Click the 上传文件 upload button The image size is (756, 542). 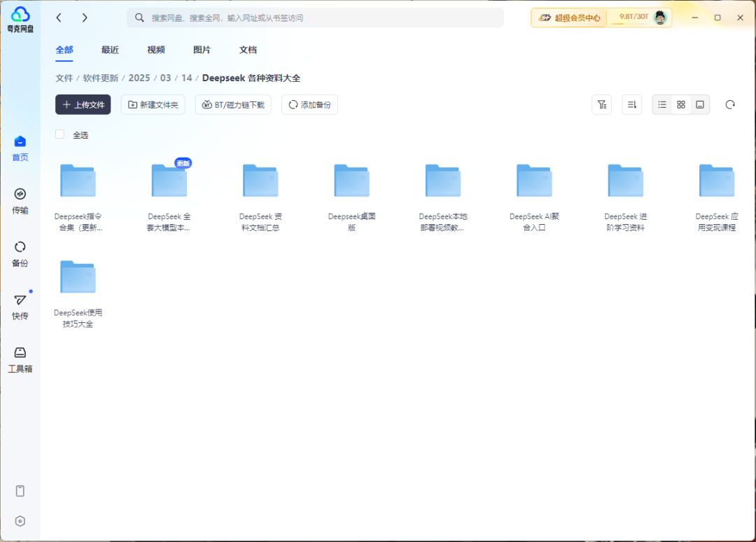point(83,105)
